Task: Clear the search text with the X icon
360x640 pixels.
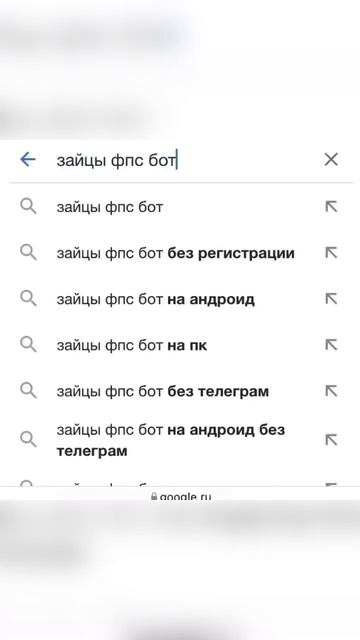Action: point(331,159)
